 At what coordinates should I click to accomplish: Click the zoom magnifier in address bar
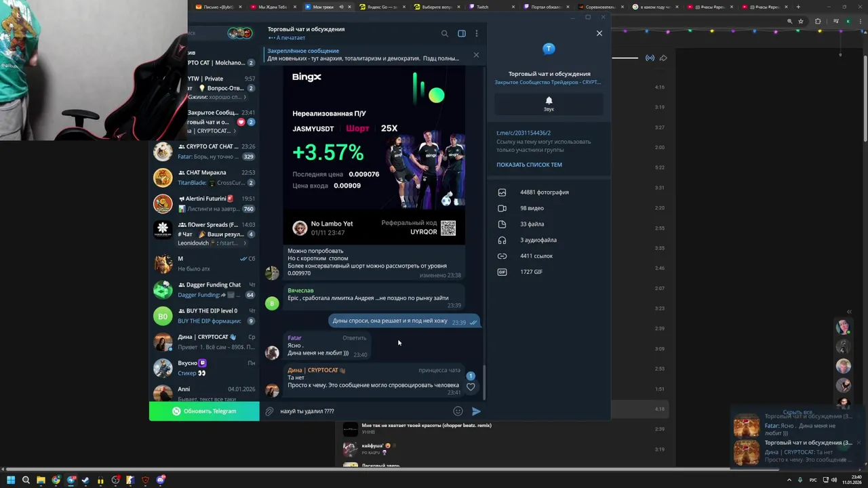coord(789,21)
